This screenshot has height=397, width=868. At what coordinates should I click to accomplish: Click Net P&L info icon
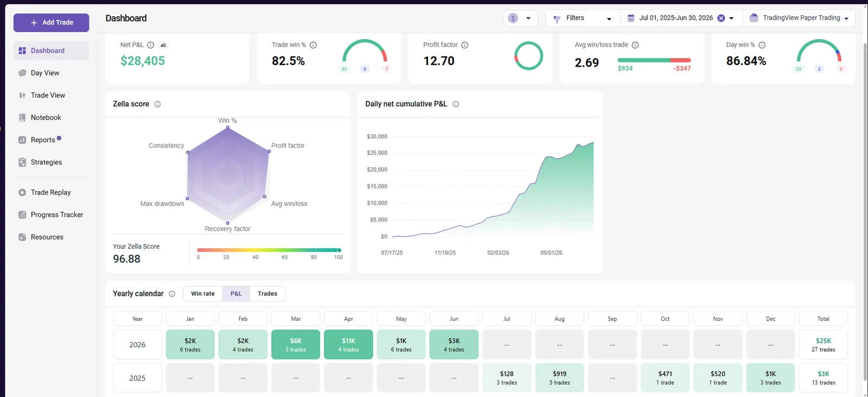pos(150,45)
